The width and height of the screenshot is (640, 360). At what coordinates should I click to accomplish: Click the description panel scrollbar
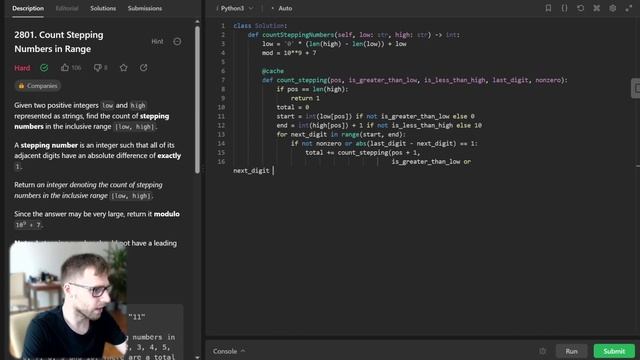coord(198,99)
